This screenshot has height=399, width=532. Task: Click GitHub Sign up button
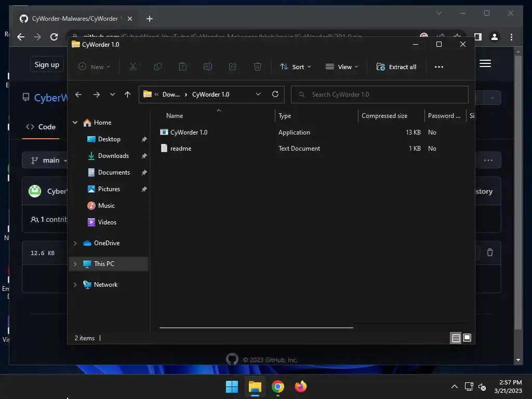[x=47, y=64]
